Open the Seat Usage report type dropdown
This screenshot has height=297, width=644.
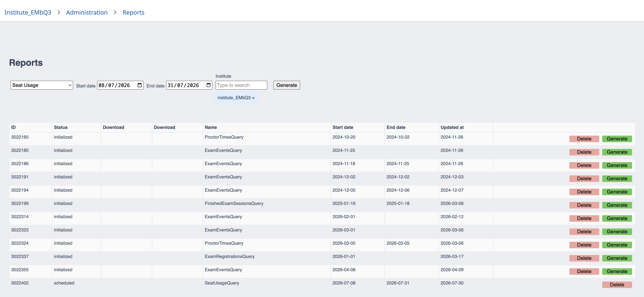pos(42,85)
